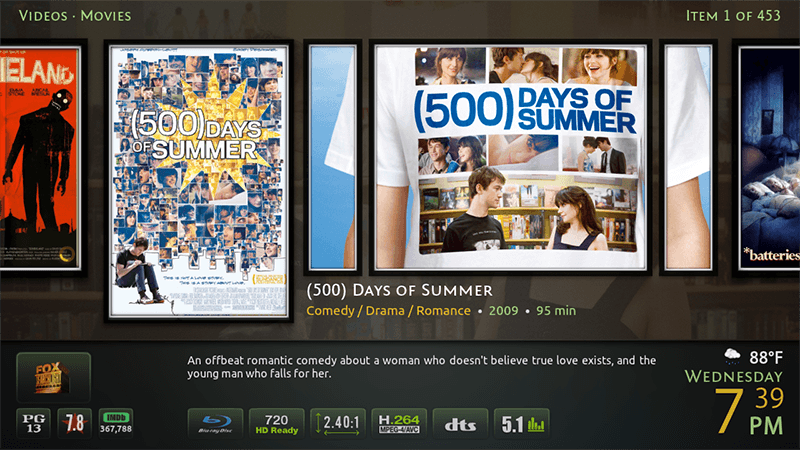
Task: Open the (500) Days of Summer fanart thumbnail
Action: coord(511,157)
